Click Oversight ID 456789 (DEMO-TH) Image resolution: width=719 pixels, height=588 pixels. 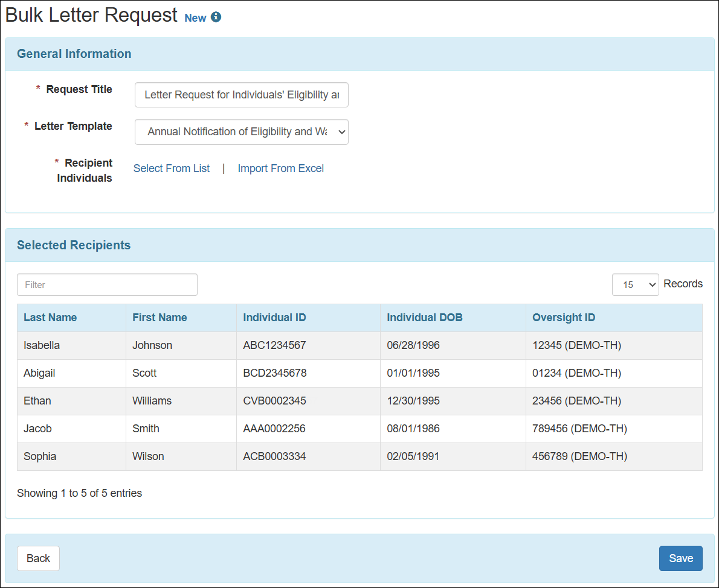pos(614,456)
